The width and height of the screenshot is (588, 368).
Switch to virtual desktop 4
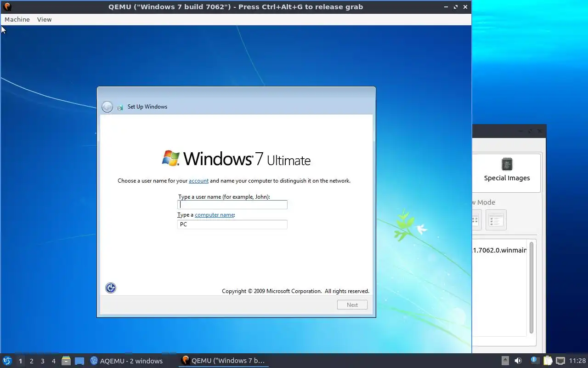pos(53,361)
